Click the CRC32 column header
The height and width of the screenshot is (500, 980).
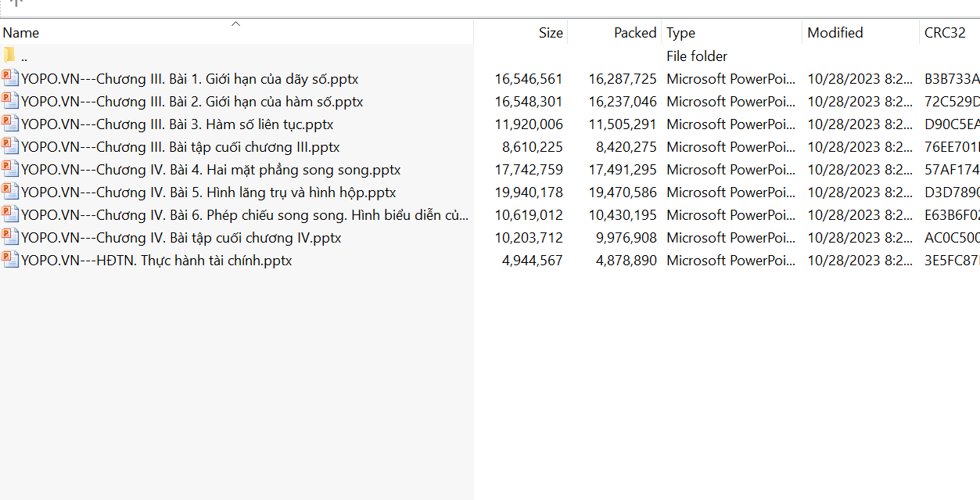click(945, 33)
